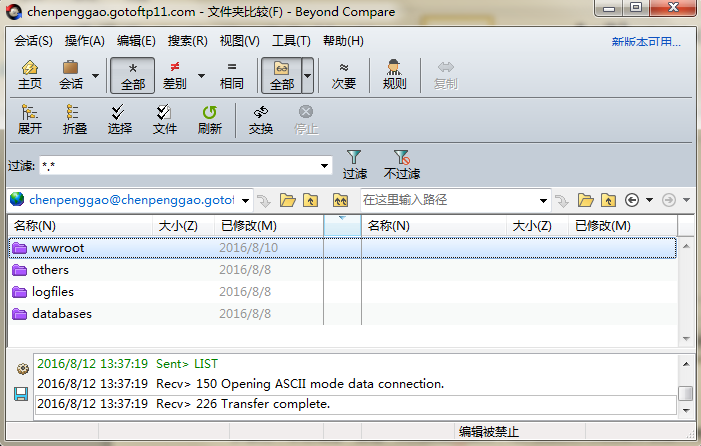Click the 编辑被禁止 status bar text

pyautogui.click(x=489, y=432)
